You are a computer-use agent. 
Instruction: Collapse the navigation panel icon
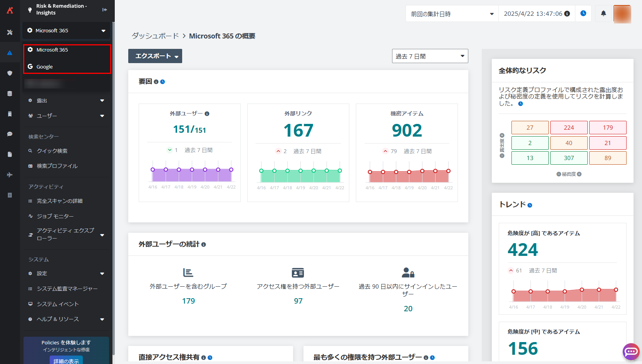pyautogui.click(x=105, y=10)
